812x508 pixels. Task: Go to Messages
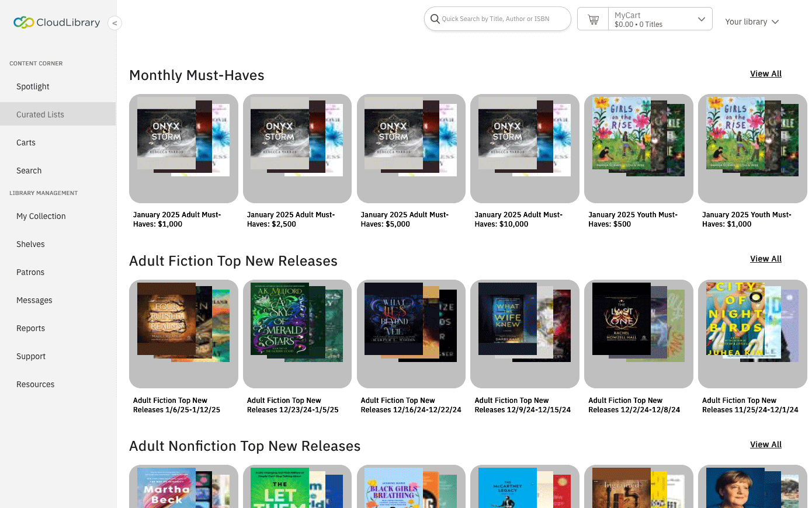pyautogui.click(x=34, y=300)
